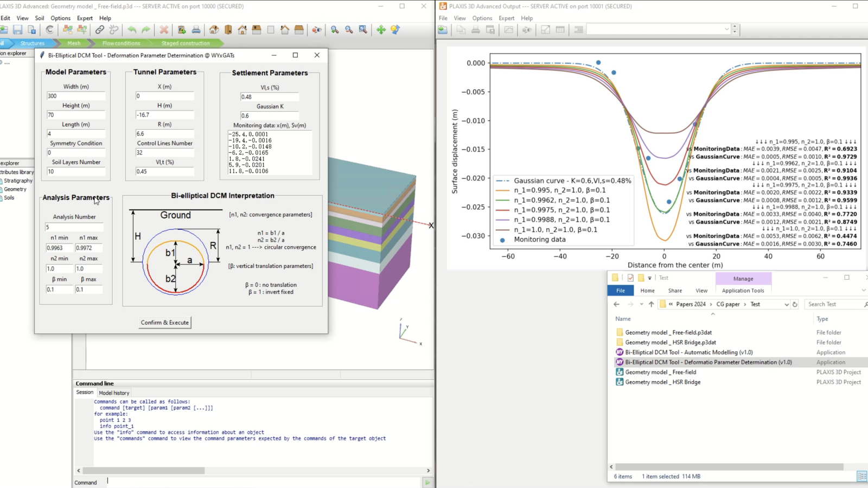Expand the address bar history dropdown
The width and height of the screenshot is (868, 488).
pyautogui.click(x=787, y=304)
